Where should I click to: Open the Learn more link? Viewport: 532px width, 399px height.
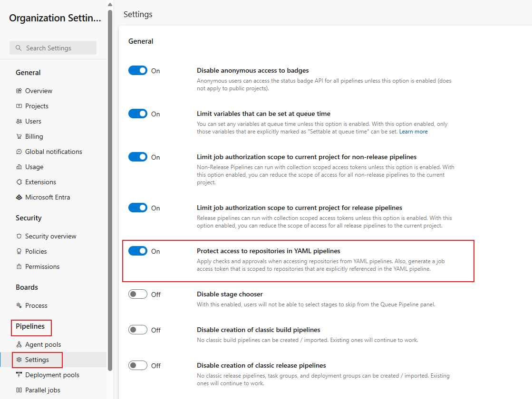pyautogui.click(x=413, y=132)
